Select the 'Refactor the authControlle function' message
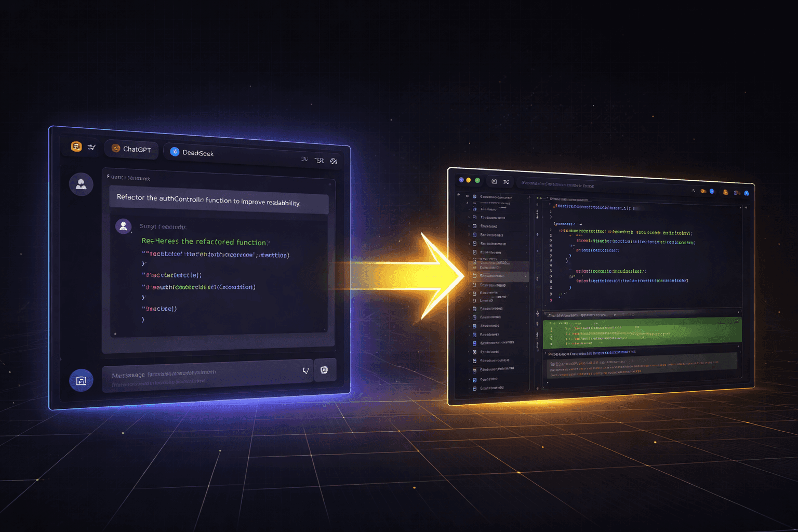 point(219,200)
